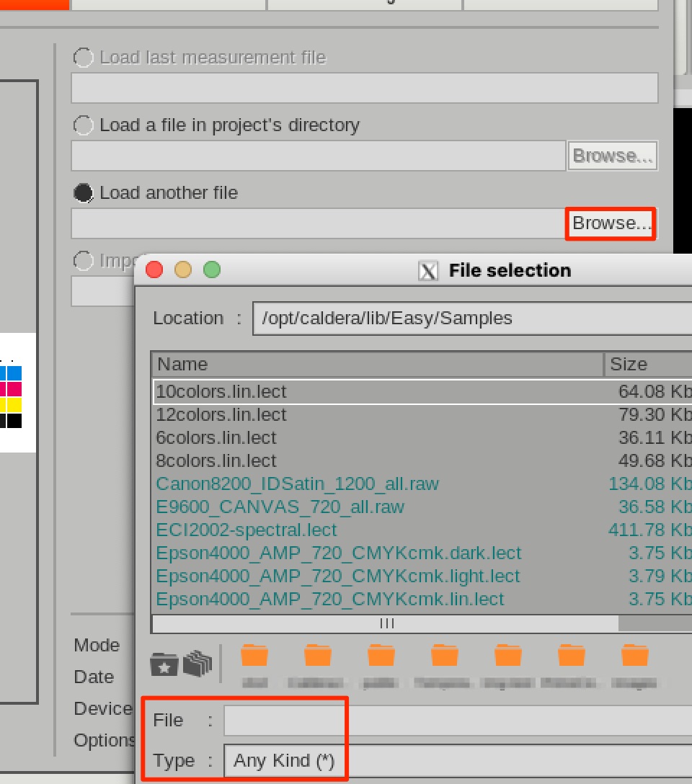Open the last orange folder shortcut

tap(635, 656)
